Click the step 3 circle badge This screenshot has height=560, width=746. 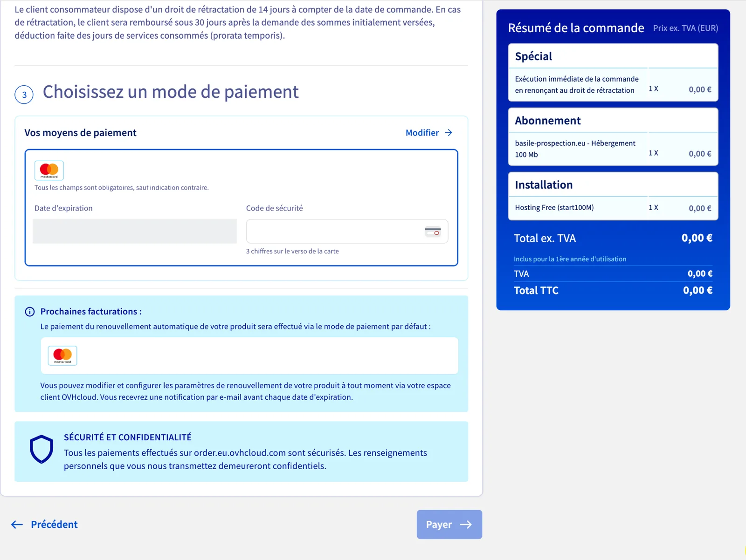pyautogui.click(x=24, y=95)
